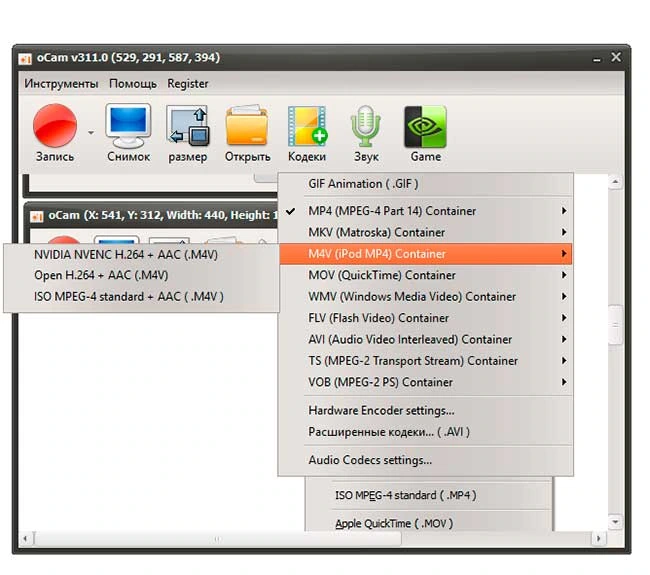Select Open H.264 + AAC (.M4V)
This screenshot has height=575, width=650.
[x=141, y=275]
